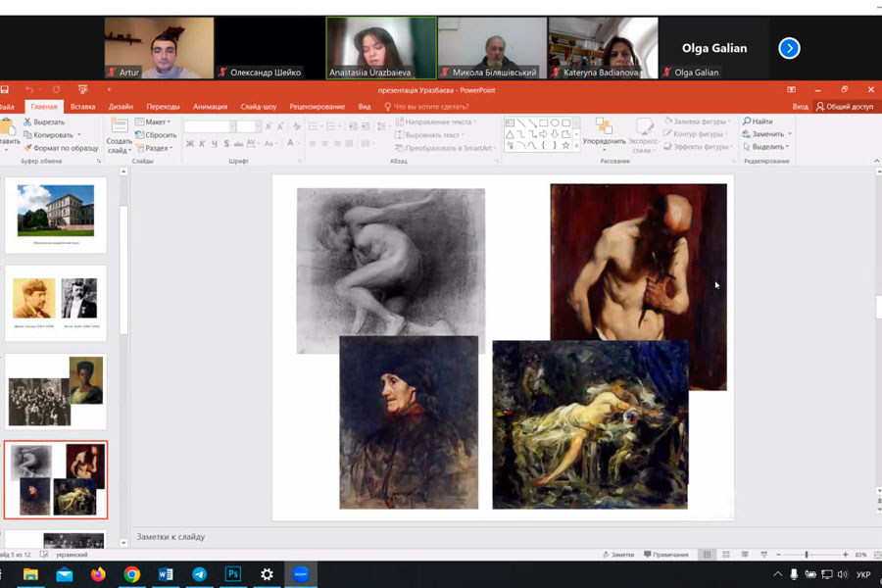882x588 pixels.
Task: Open the Вставка ribbon tab
Action: point(83,106)
